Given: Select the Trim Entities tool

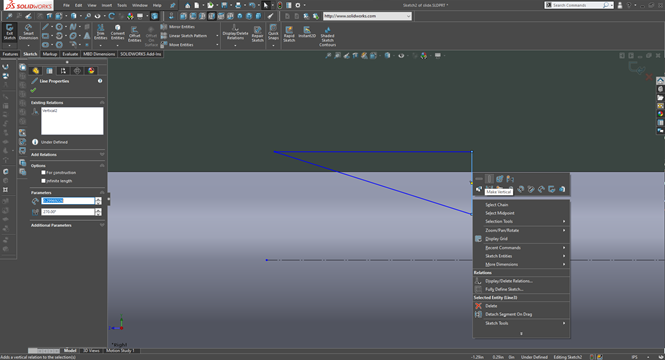Looking at the screenshot, I should coord(101,33).
